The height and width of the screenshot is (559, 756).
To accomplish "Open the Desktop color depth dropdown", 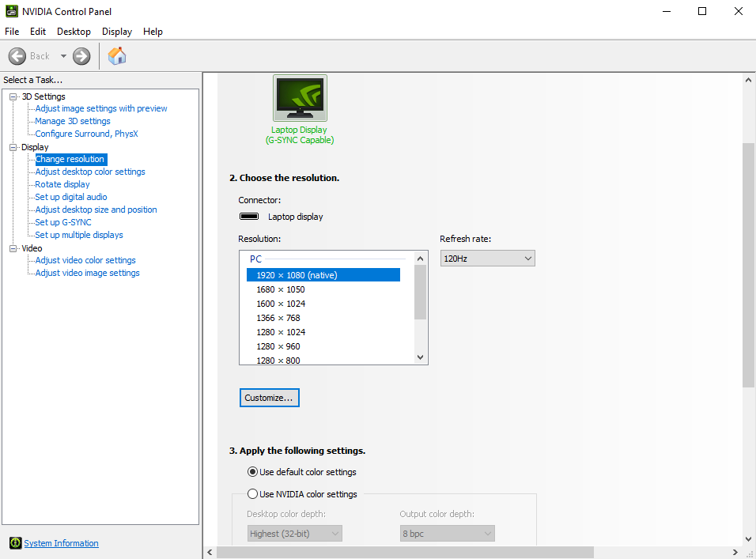I will 295,534.
